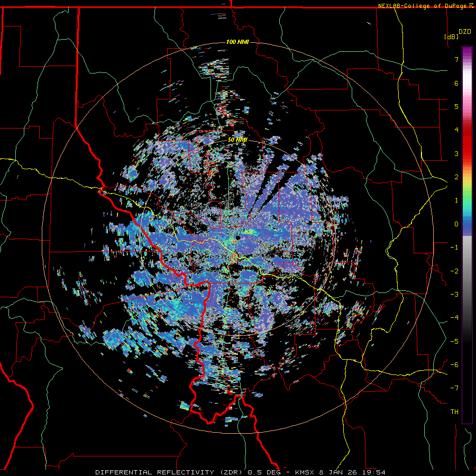
Task: Click the scale value "7"
Action: pos(456,59)
